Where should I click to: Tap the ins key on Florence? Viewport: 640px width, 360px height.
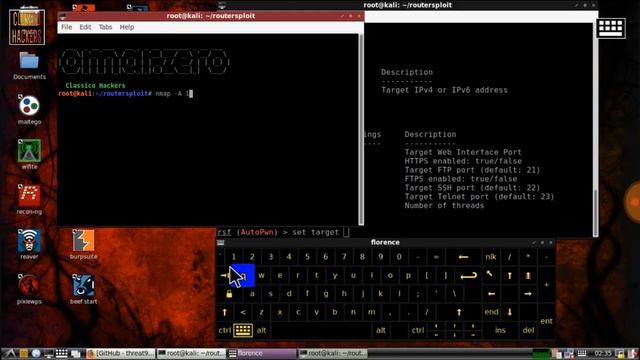click(500, 330)
